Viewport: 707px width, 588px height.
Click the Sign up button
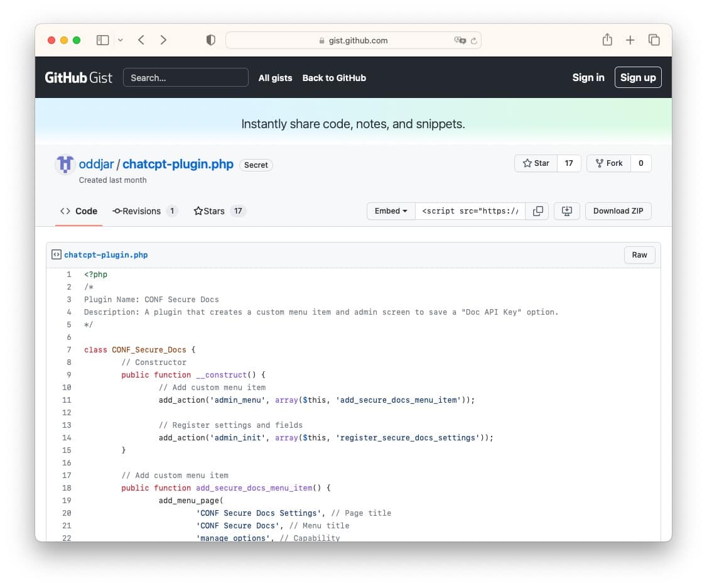point(638,77)
